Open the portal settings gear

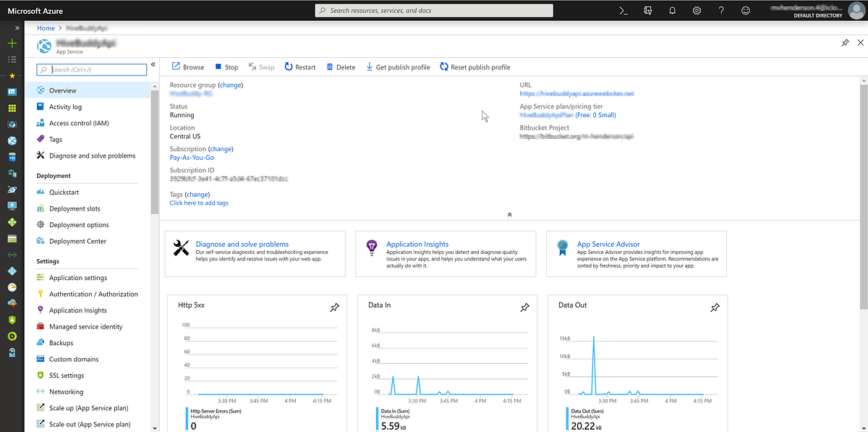(696, 10)
